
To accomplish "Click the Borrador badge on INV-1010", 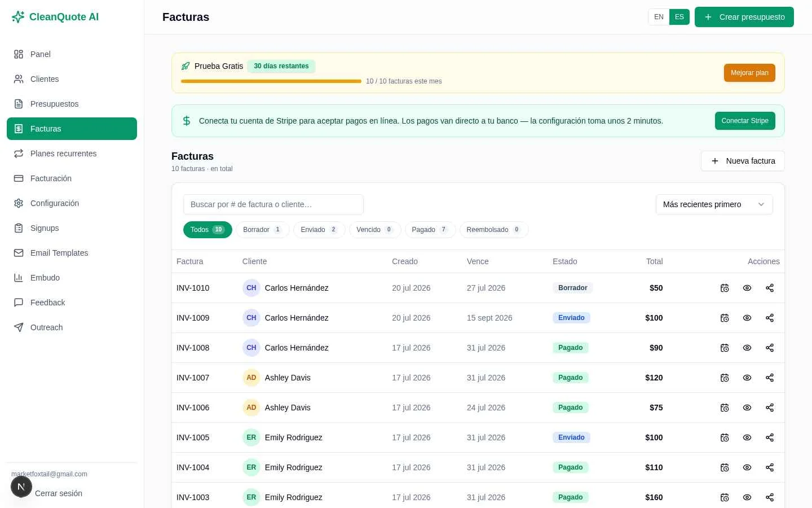I will point(573,288).
